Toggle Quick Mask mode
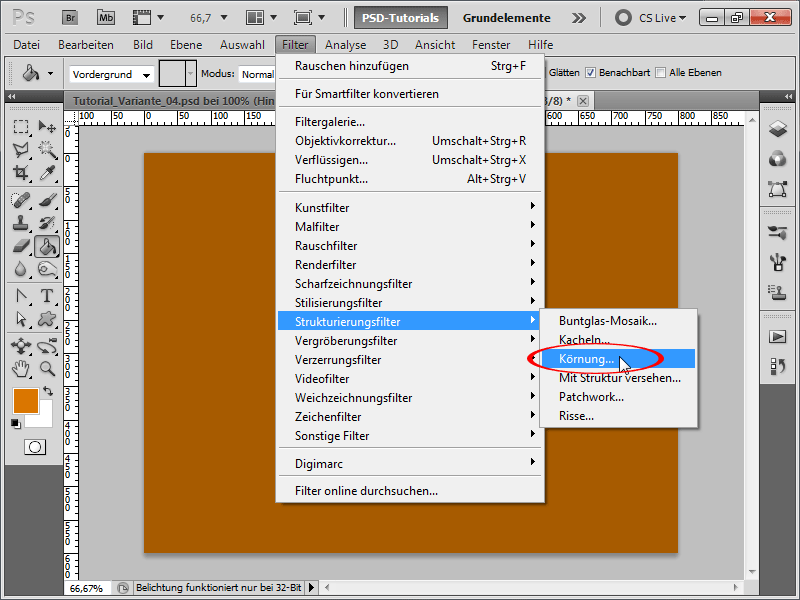Screen dimensions: 800x600 point(35,447)
